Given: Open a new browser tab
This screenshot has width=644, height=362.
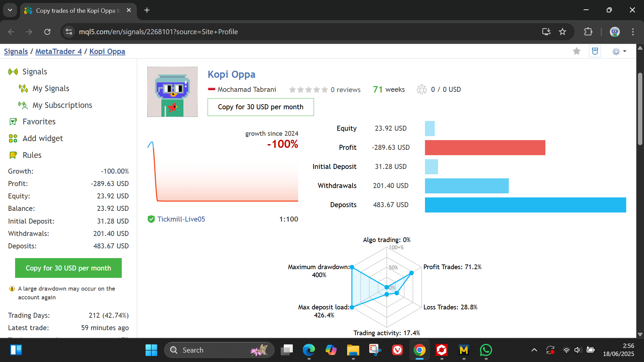Looking at the screenshot, I should [x=147, y=10].
